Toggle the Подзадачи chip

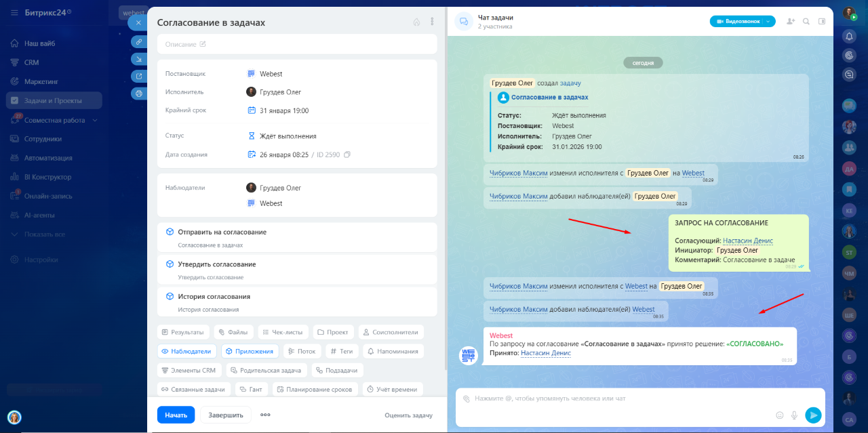(338, 370)
